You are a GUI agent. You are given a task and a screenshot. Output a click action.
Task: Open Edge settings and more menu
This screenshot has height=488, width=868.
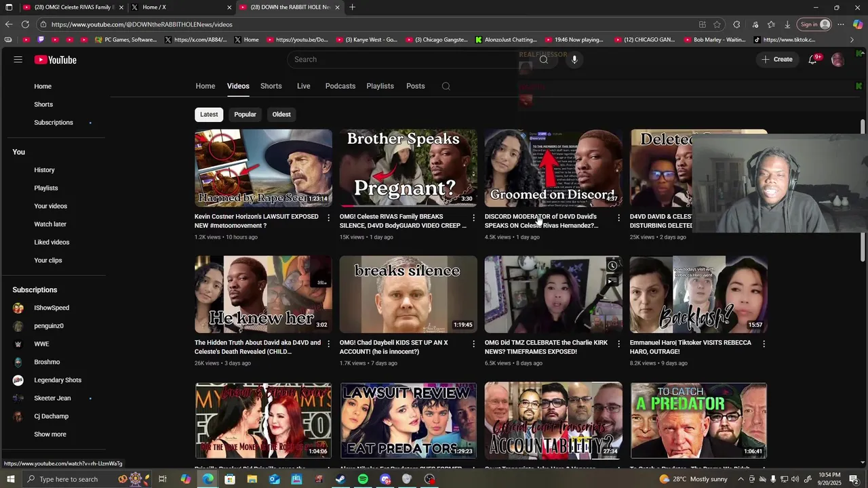pyautogui.click(x=841, y=24)
